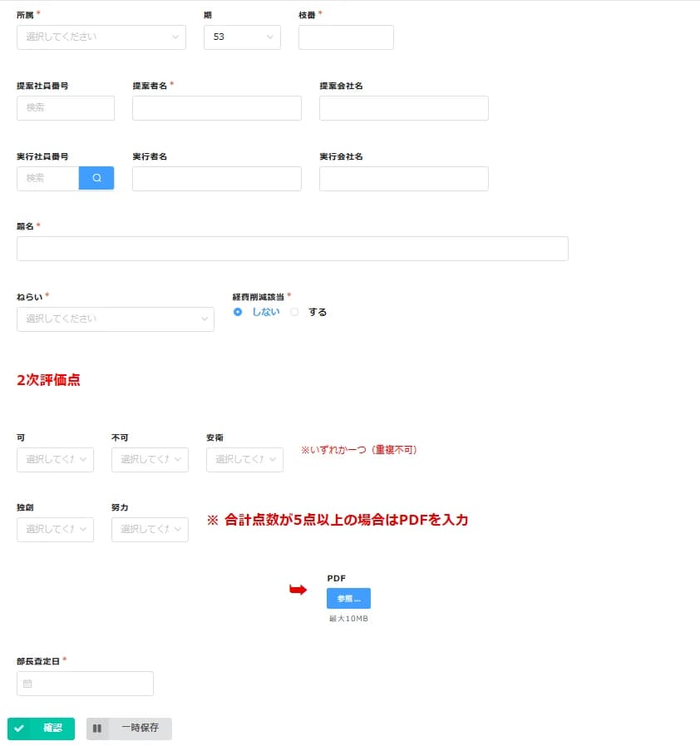Click the 枝番 input field
This screenshot has width=700, height=756.
click(346, 37)
